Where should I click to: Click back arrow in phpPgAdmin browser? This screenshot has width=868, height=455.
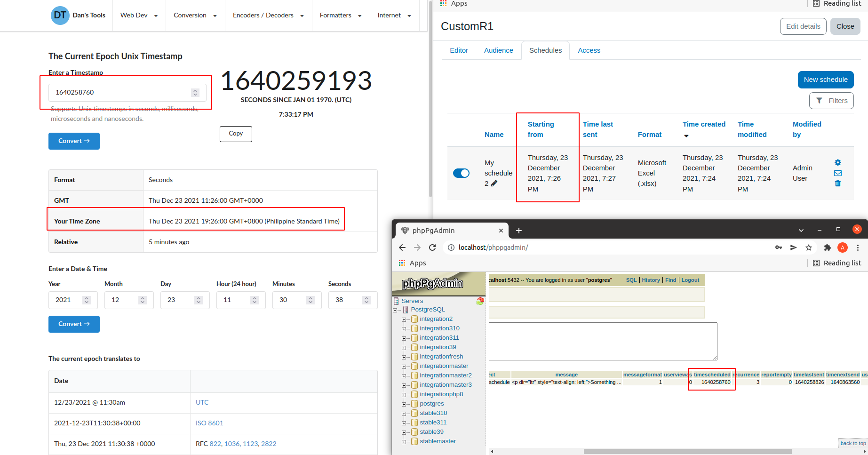tap(402, 247)
